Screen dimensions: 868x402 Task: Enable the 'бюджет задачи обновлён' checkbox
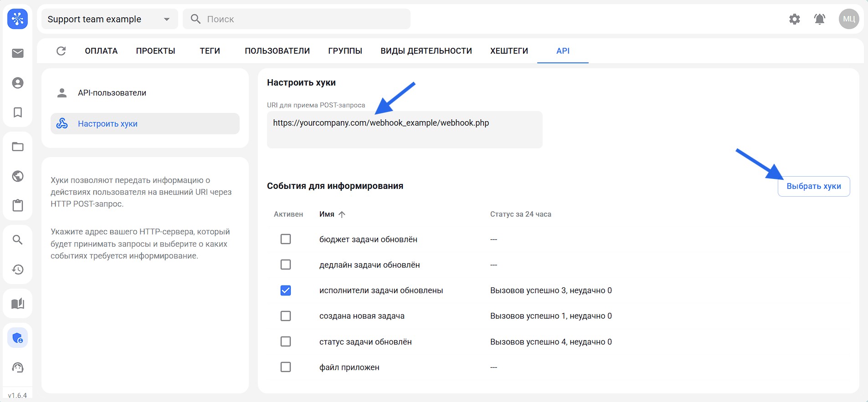[286, 239]
